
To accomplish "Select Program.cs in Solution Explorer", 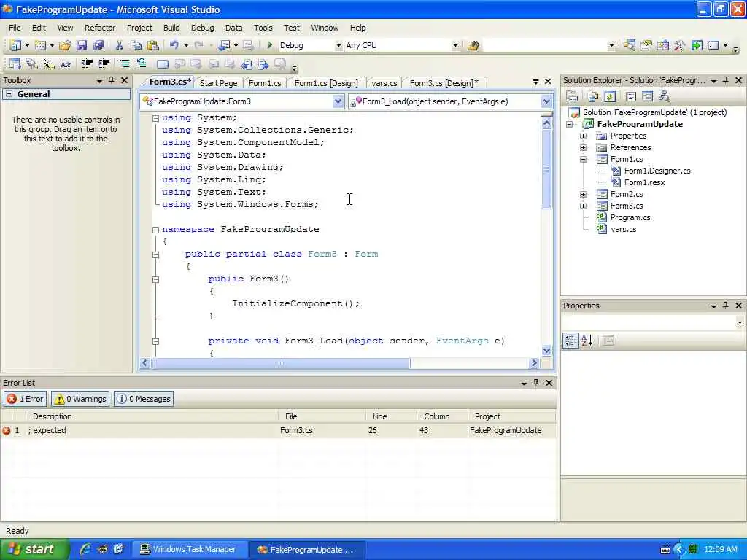I will click(630, 217).
